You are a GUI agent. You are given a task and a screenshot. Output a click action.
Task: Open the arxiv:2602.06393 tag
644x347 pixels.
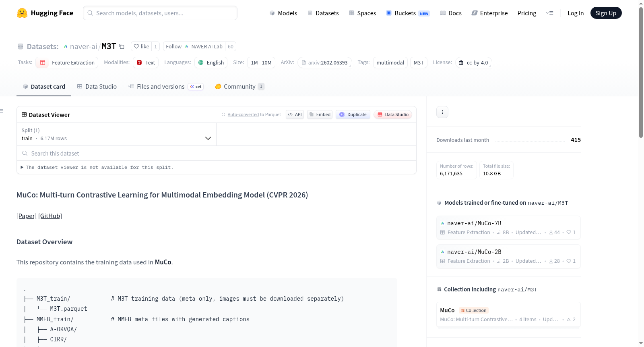(x=325, y=62)
